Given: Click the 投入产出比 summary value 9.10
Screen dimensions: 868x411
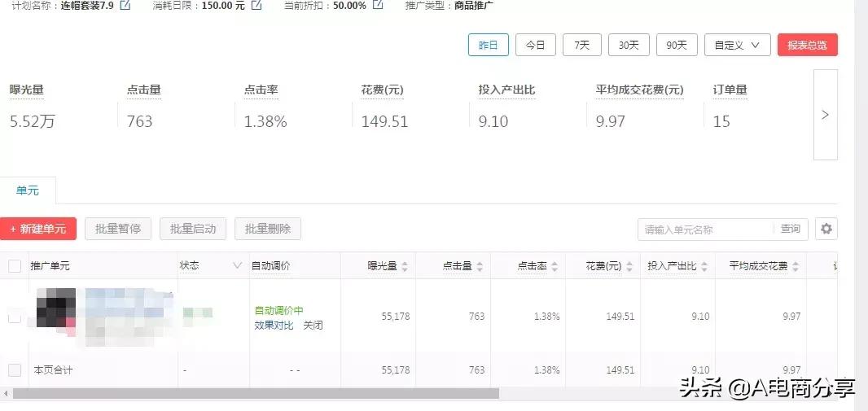Looking at the screenshot, I should [493, 122].
